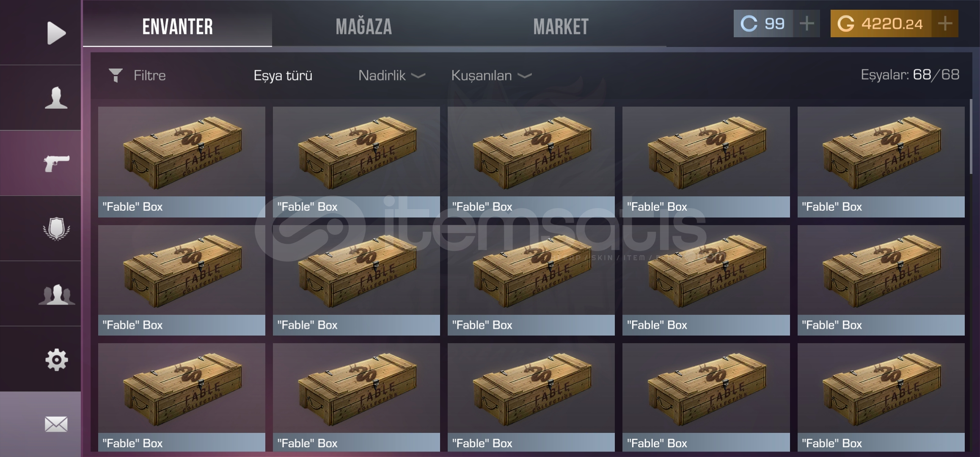Screen dimensions: 980x457
Task: Switch to the MAĞAZA tab
Action: (x=364, y=26)
